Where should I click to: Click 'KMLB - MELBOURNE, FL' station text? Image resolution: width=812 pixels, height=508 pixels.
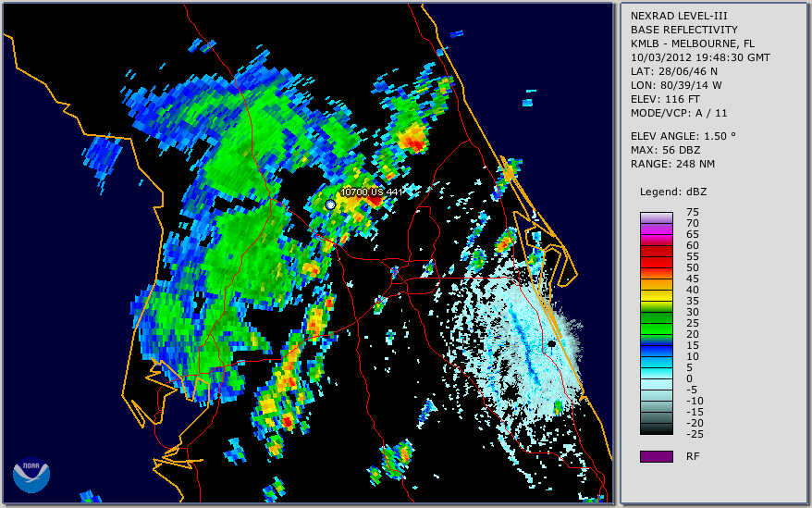693,43
